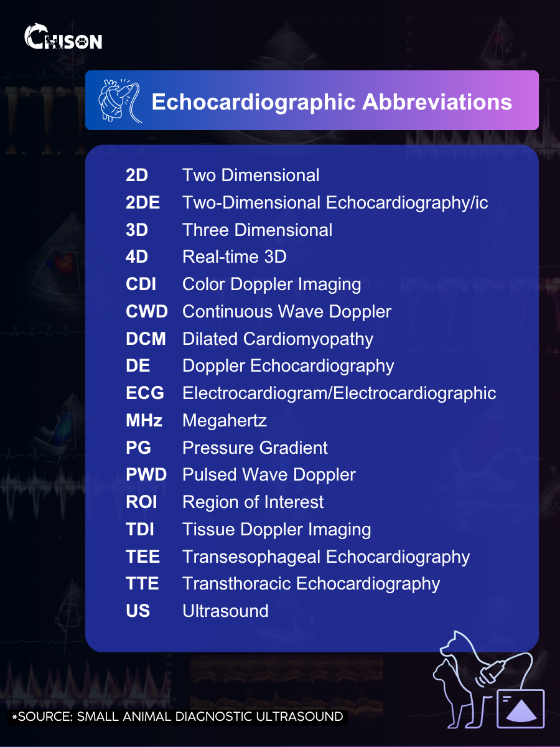Click the Echocardiographic Abbreviations title banner

tap(312, 100)
